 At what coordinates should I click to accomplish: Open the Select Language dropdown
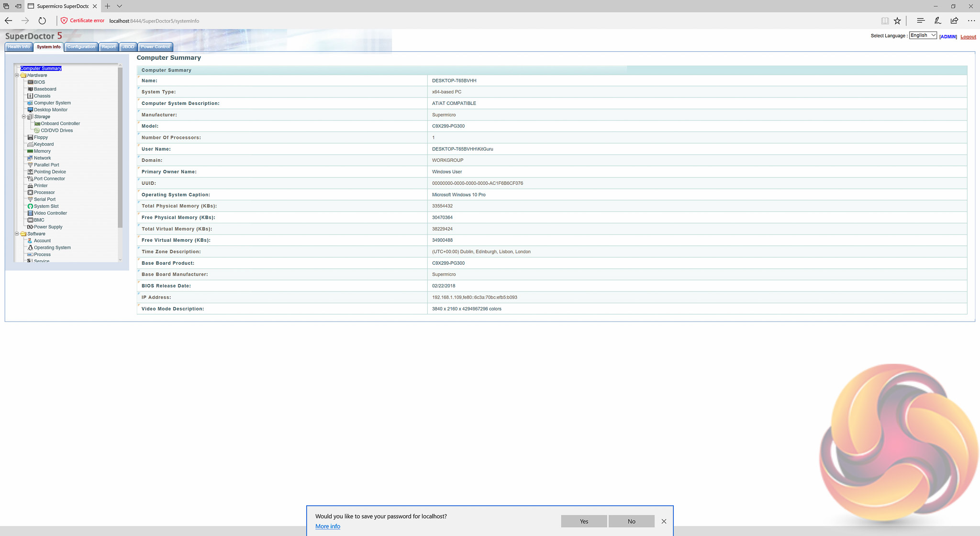923,35
